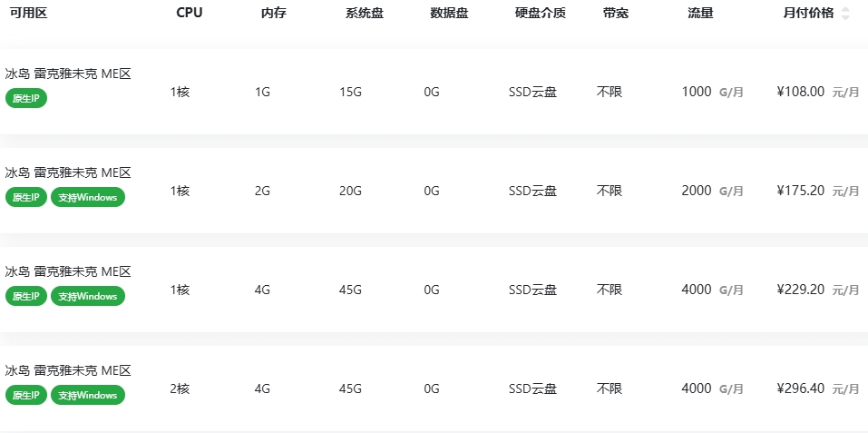Image resolution: width=868 pixels, height=433 pixels.
Task: Click the first 冰岛 雷克雅未克 ME区 row title
Action: click(x=68, y=74)
